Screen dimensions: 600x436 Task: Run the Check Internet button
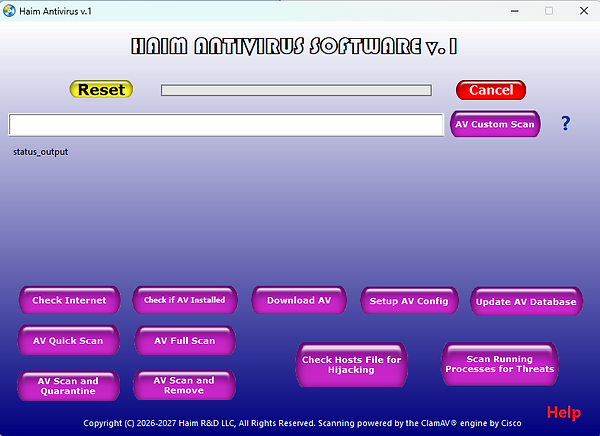[69, 300]
